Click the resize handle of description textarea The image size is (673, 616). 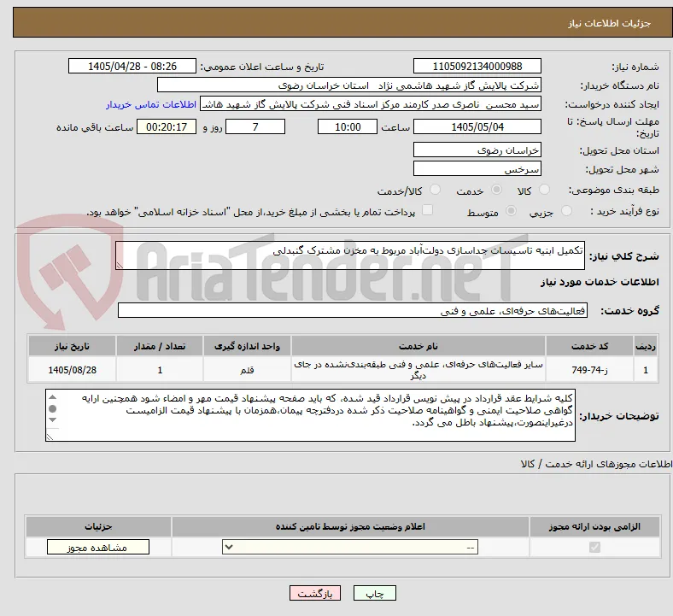pos(120,266)
